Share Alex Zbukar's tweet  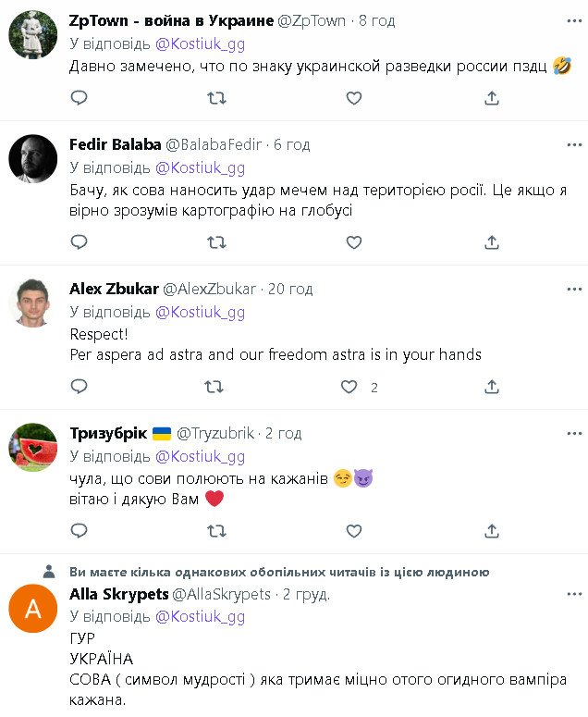coord(492,386)
